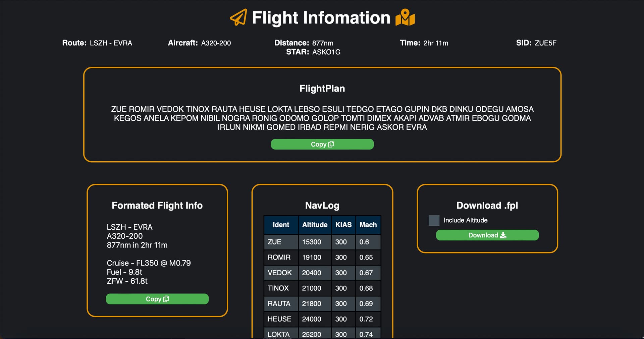Click the Ident column header in NavLog
644x339 pixels.
(x=281, y=225)
